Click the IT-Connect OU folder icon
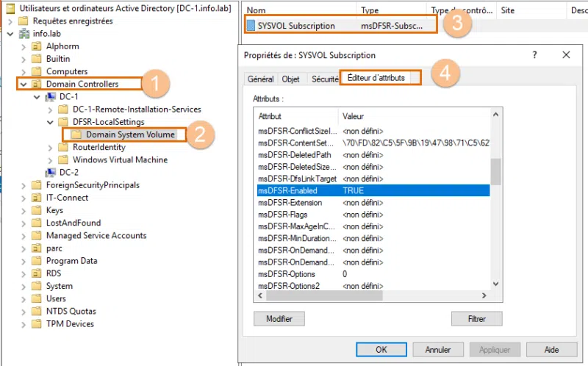The width and height of the screenshot is (588, 366). pos(36,198)
